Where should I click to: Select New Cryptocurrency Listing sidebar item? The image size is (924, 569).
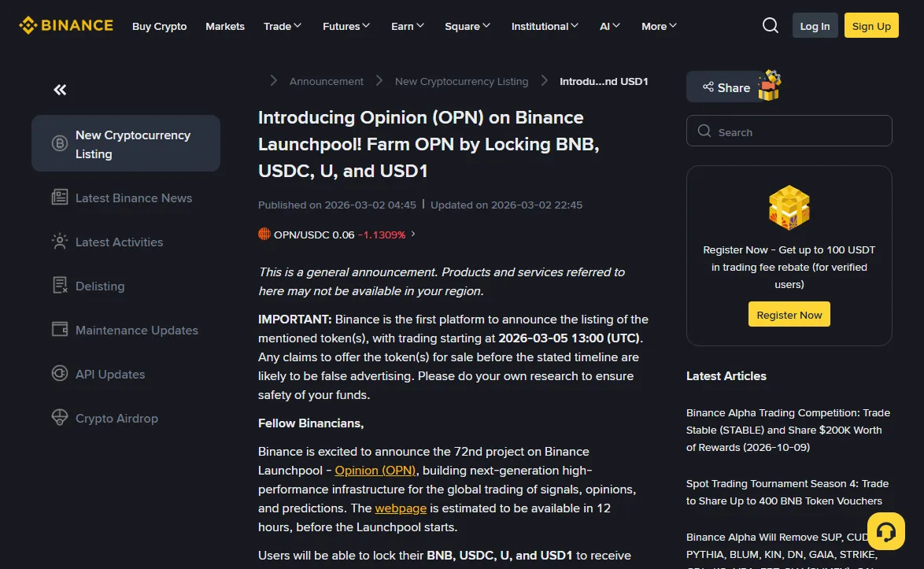click(x=125, y=143)
